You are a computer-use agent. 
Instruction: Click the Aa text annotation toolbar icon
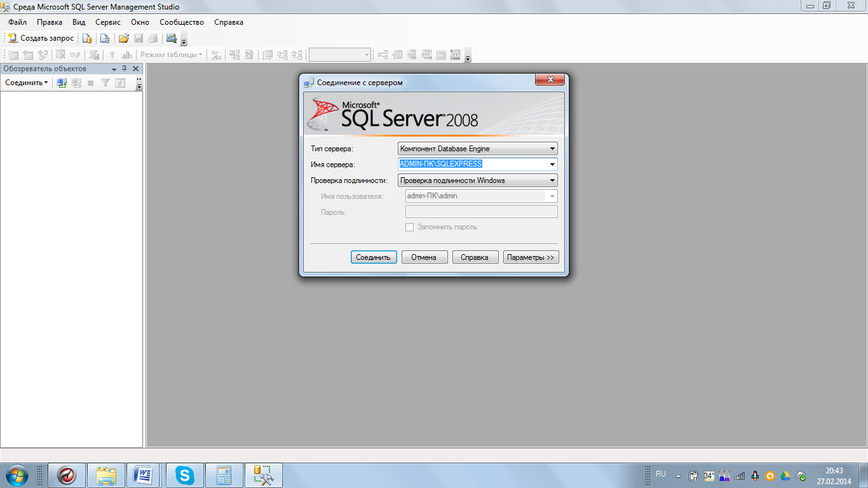[x=216, y=55]
